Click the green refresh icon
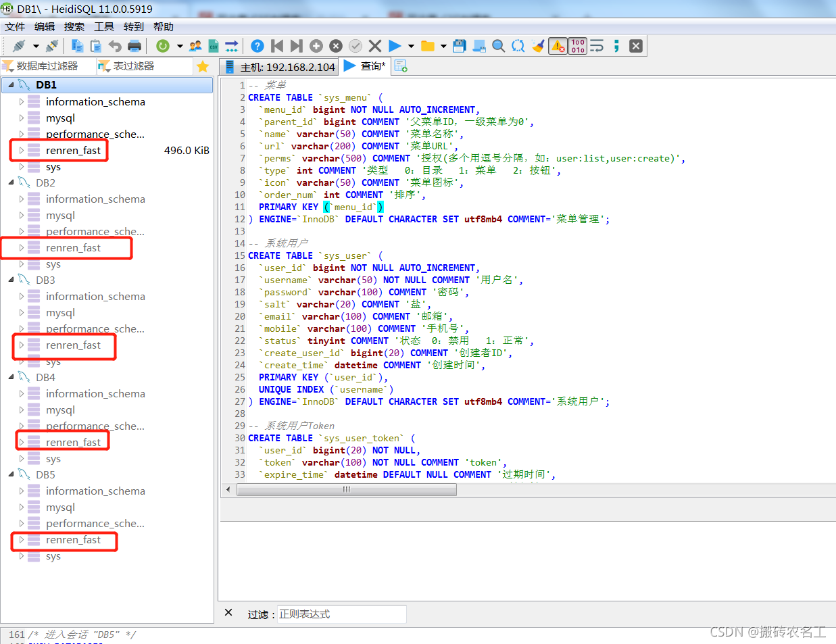Screen dimensions: 836x644 [x=163, y=46]
